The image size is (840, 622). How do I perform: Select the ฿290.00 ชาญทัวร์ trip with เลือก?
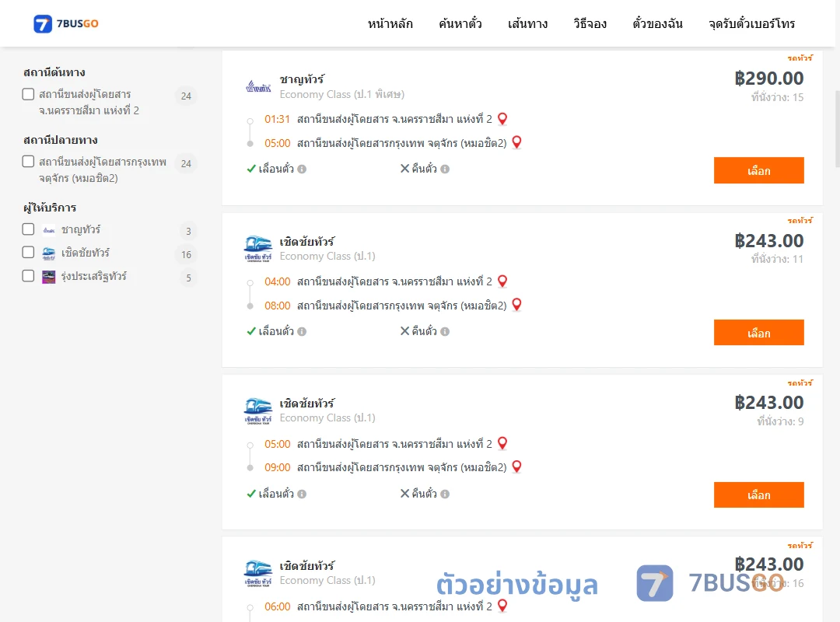758,170
